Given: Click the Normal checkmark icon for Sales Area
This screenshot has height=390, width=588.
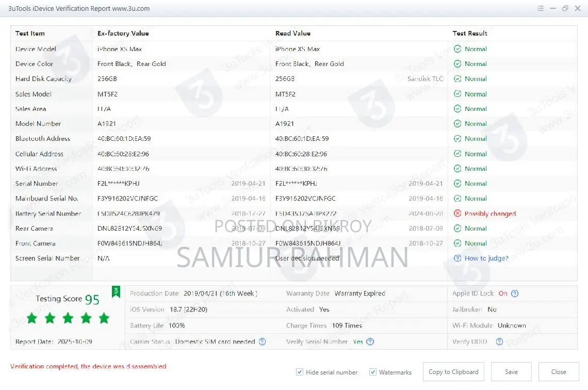Looking at the screenshot, I should point(458,109).
